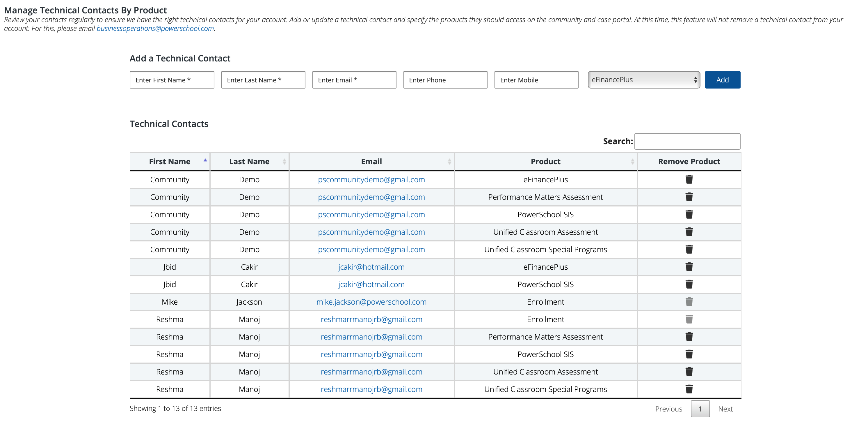The width and height of the screenshot is (868, 431).
Task: Click mike.jackson@powerschool.com email link
Action: [371, 302]
